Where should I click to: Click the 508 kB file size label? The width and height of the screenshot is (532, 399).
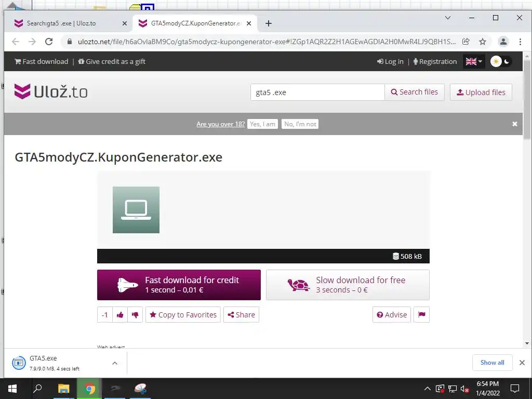(407, 256)
